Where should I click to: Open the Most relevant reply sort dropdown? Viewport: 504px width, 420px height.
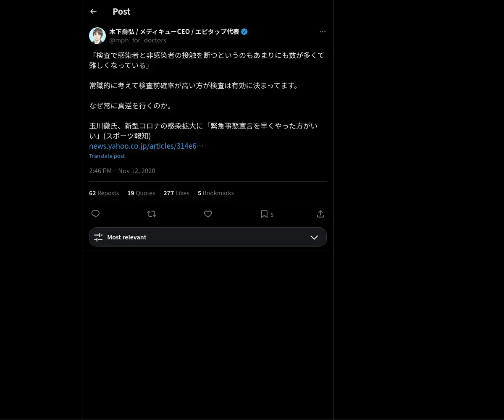pos(208,237)
